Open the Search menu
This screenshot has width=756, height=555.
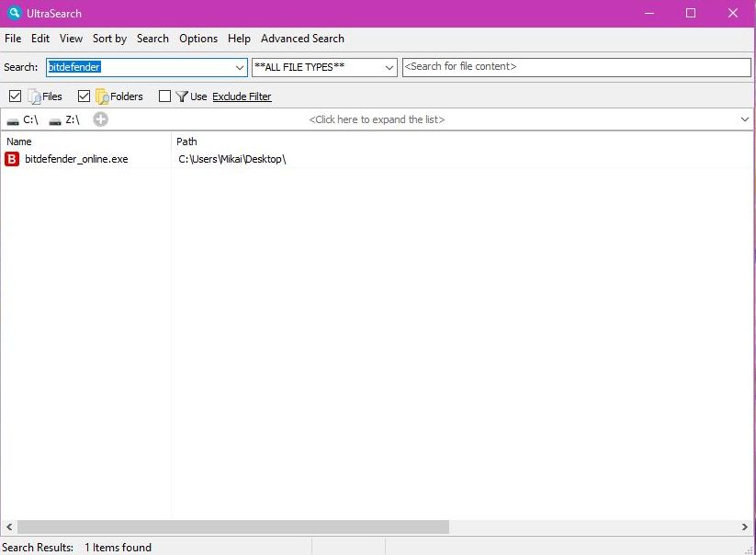pyautogui.click(x=152, y=39)
